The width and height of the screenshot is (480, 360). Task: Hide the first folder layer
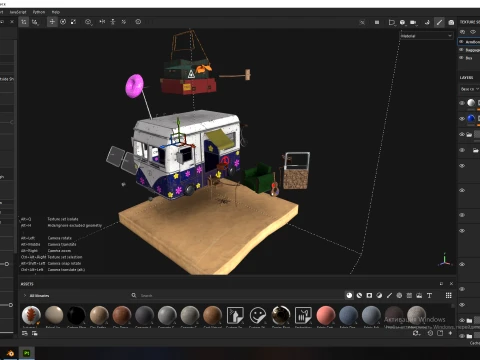pyautogui.click(x=462, y=134)
